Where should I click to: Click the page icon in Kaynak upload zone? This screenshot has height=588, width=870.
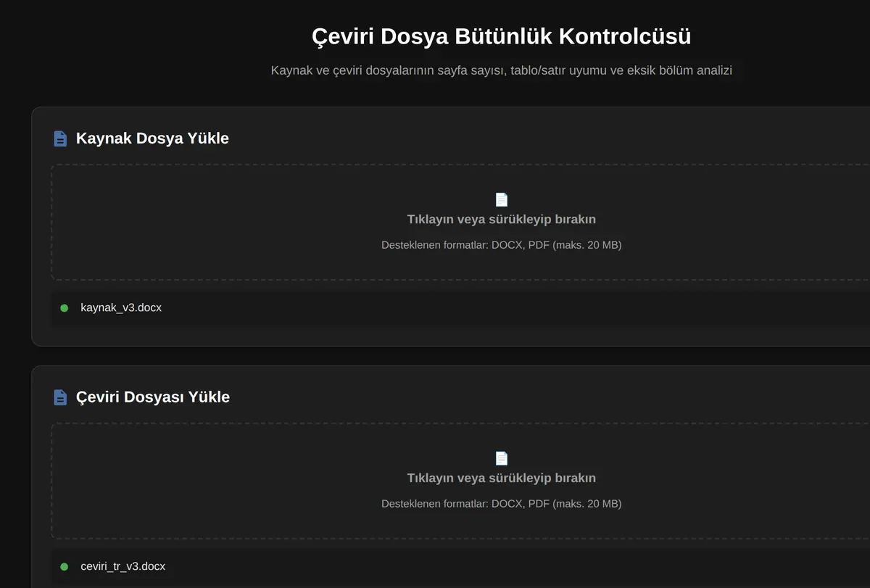pyautogui.click(x=502, y=199)
